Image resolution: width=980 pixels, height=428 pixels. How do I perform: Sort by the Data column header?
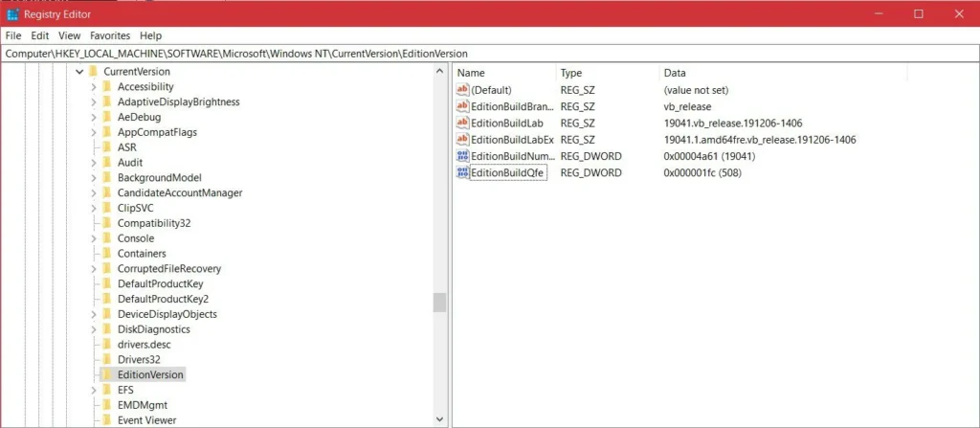pos(783,73)
